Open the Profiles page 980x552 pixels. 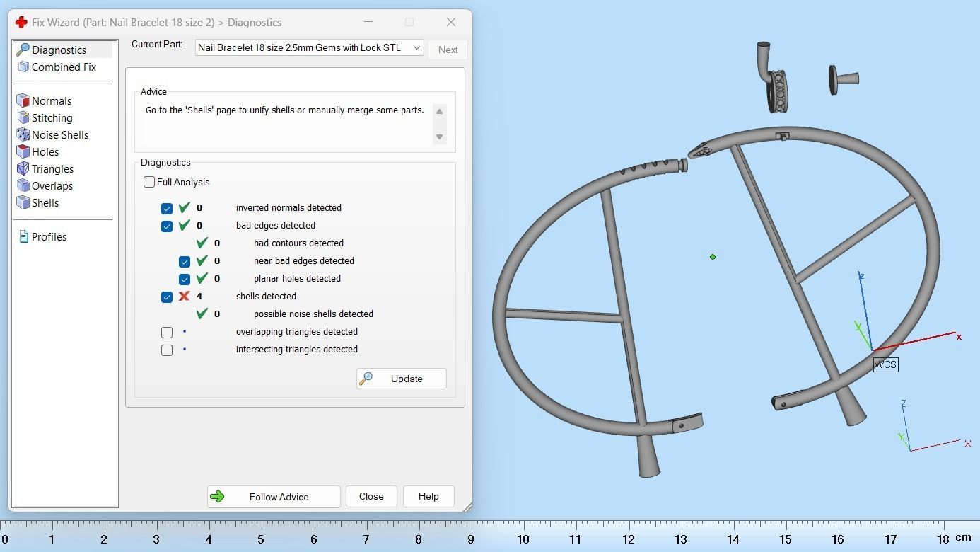49,236
